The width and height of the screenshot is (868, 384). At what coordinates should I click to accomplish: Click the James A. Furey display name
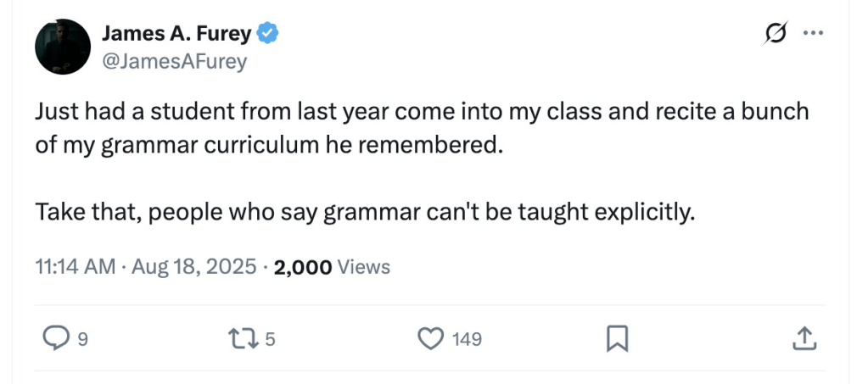coord(176,34)
